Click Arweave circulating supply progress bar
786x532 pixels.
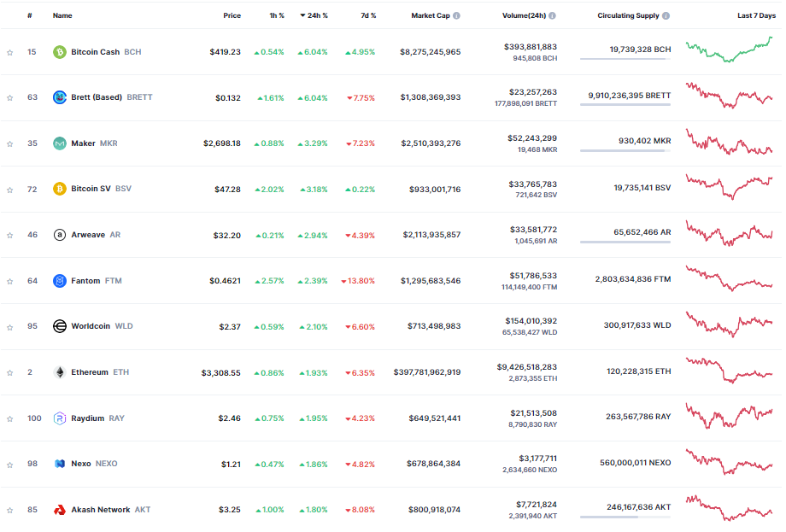tap(625, 243)
